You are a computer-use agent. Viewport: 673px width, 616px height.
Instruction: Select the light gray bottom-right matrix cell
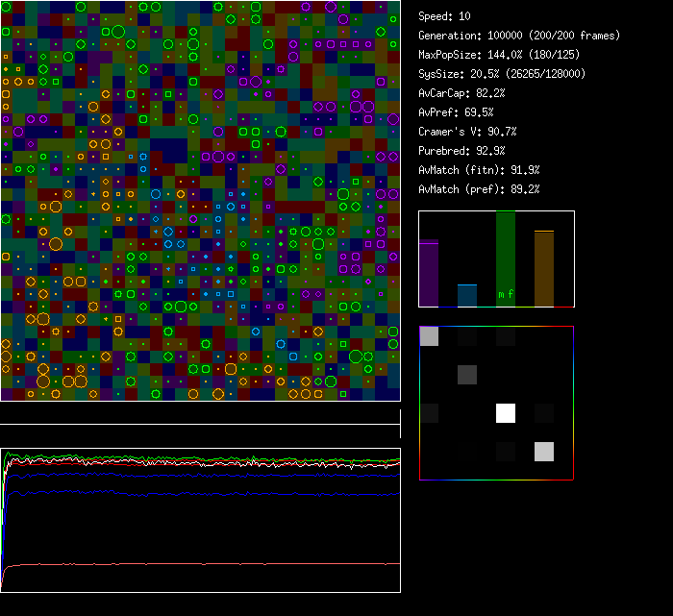543,452
